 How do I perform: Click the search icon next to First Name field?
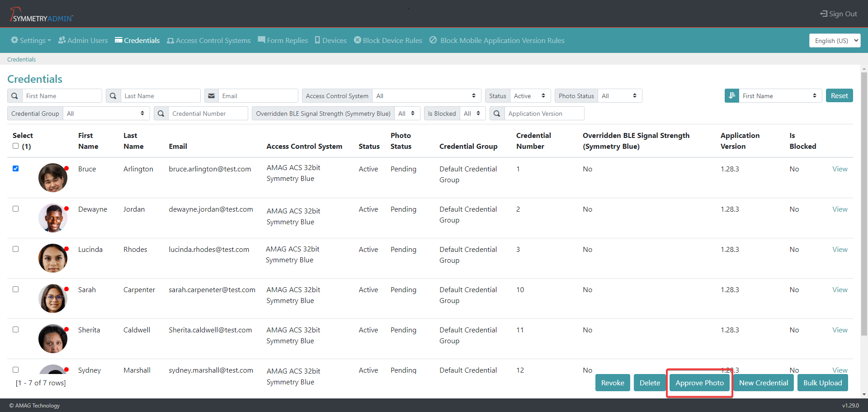[15, 96]
